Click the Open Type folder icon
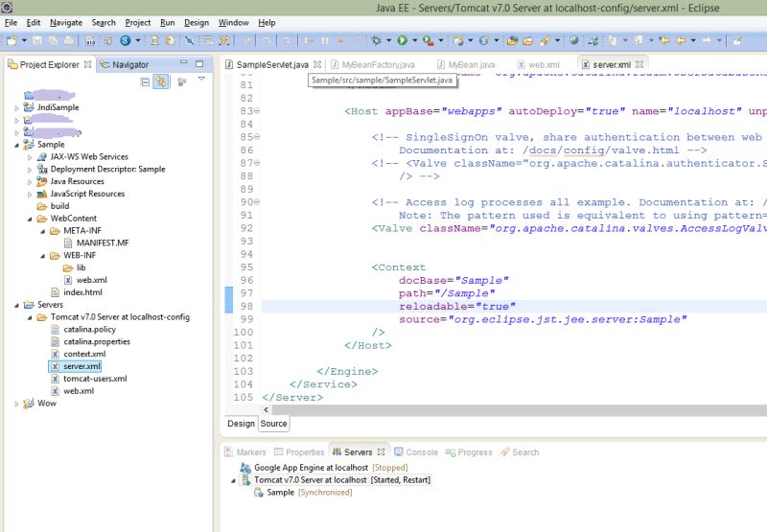The image size is (767, 532). (512, 40)
